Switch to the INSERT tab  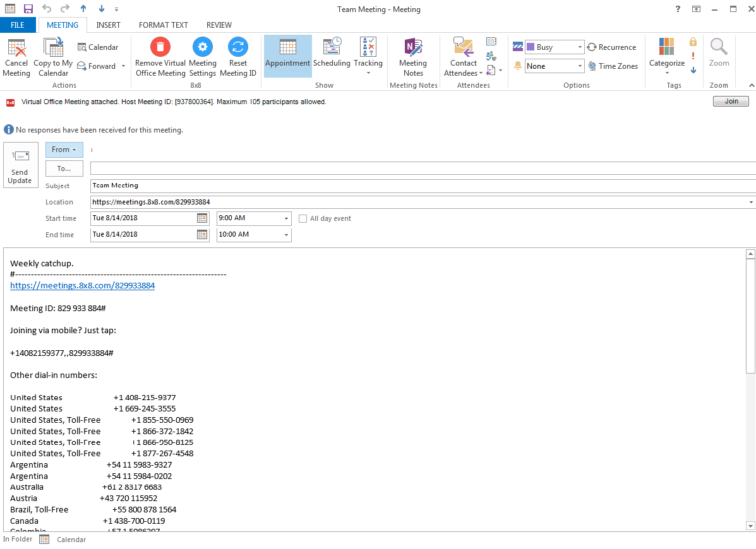(108, 25)
